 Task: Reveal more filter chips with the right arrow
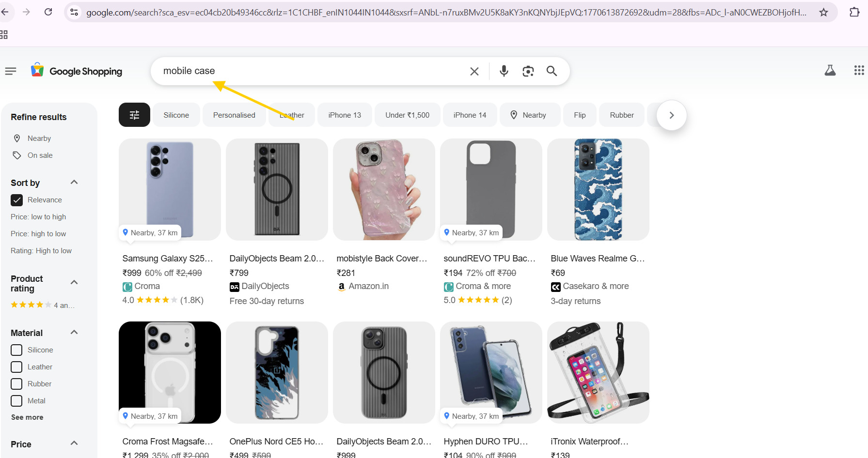point(671,115)
